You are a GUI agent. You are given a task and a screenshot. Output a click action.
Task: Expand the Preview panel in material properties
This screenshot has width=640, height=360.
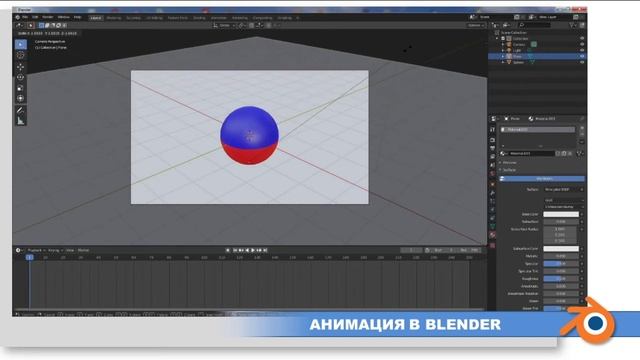coord(509,162)
